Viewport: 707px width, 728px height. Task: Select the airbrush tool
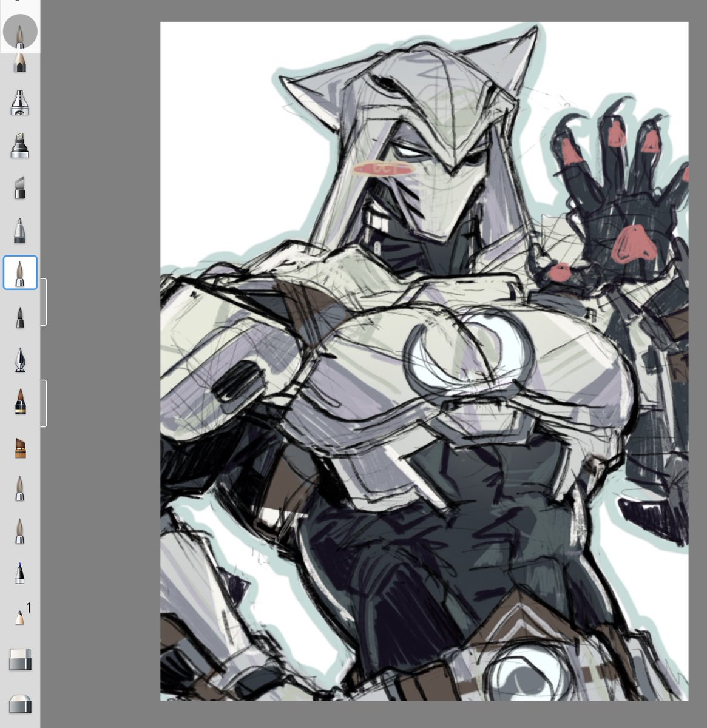tap(20, 103)
